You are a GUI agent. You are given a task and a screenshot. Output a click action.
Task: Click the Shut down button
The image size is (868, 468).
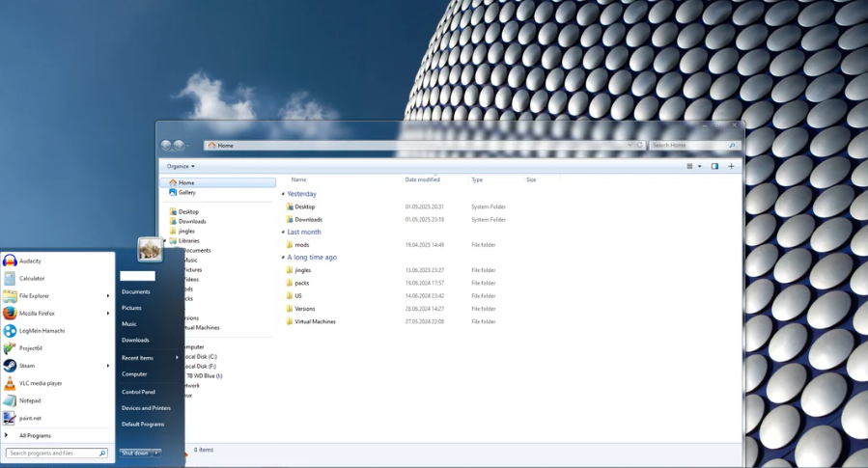(135, 454)
